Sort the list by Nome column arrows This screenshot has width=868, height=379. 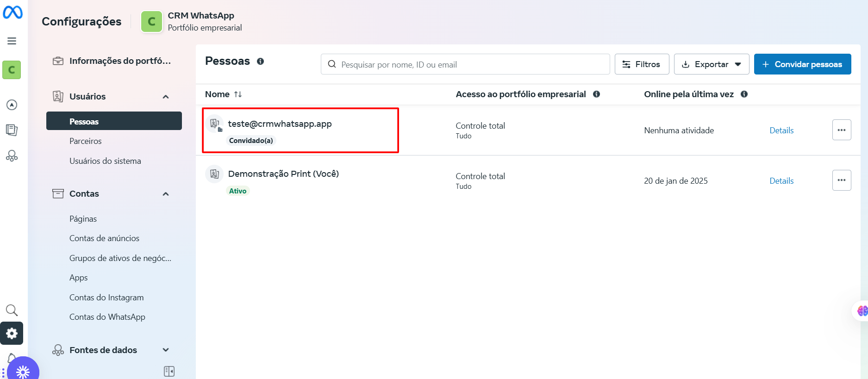click(238, 94)
